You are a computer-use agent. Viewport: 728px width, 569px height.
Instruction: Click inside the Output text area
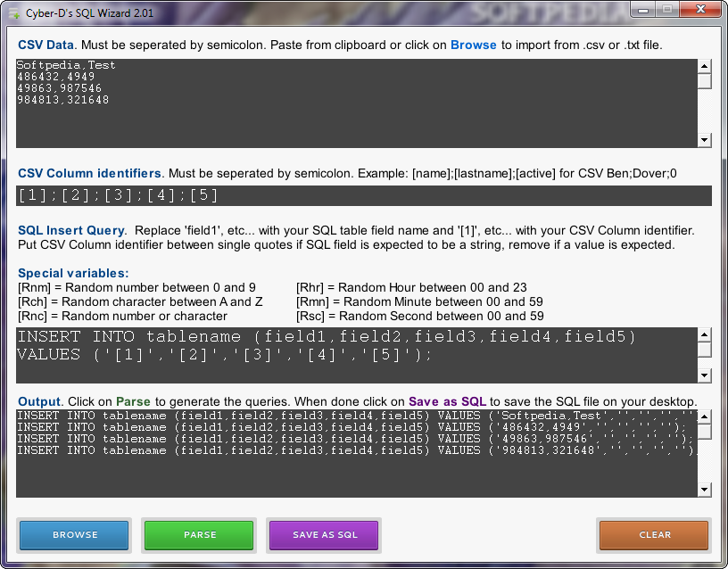pyautogui.click(x=357, y=453)
